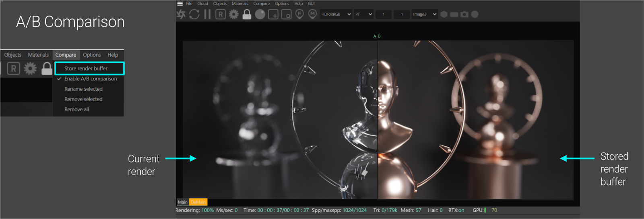The image size is (644, 219).
Task: Pause rendering with the pause icon
Action: (x=207, y=14)
